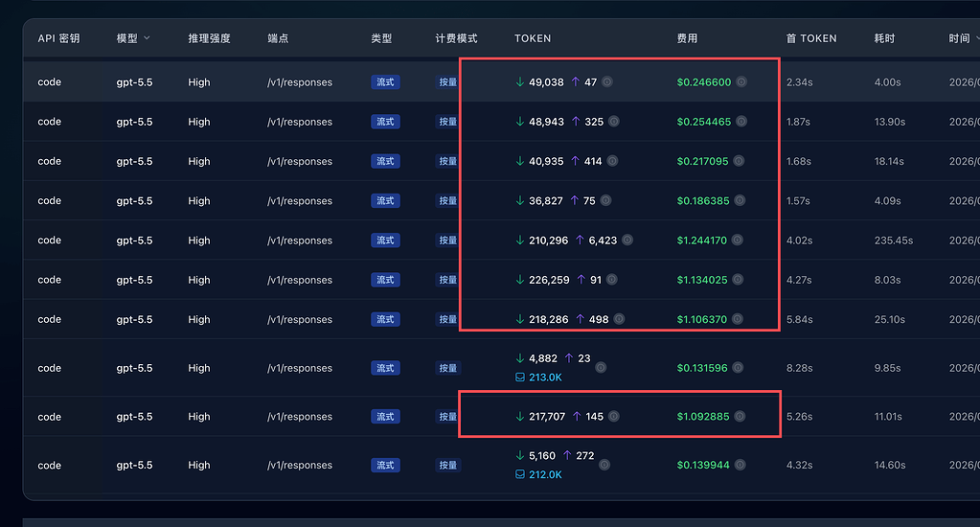Select the 226,259 input token value
Screen dimensions: 980x527
click(x=549, y=280)
